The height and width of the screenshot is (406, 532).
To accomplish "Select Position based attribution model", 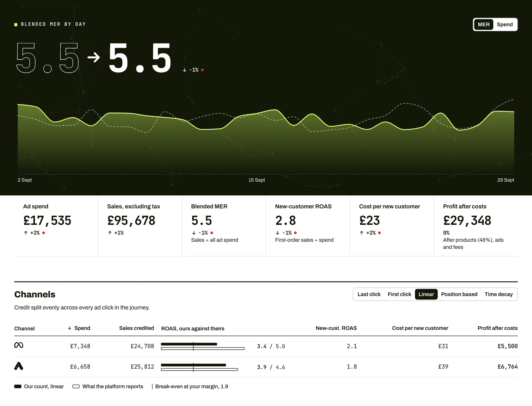I will pyautogui.click(x=459, y=294).
